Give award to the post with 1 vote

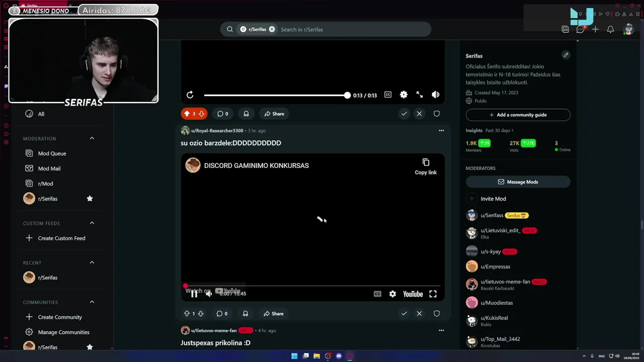point(246,314)
